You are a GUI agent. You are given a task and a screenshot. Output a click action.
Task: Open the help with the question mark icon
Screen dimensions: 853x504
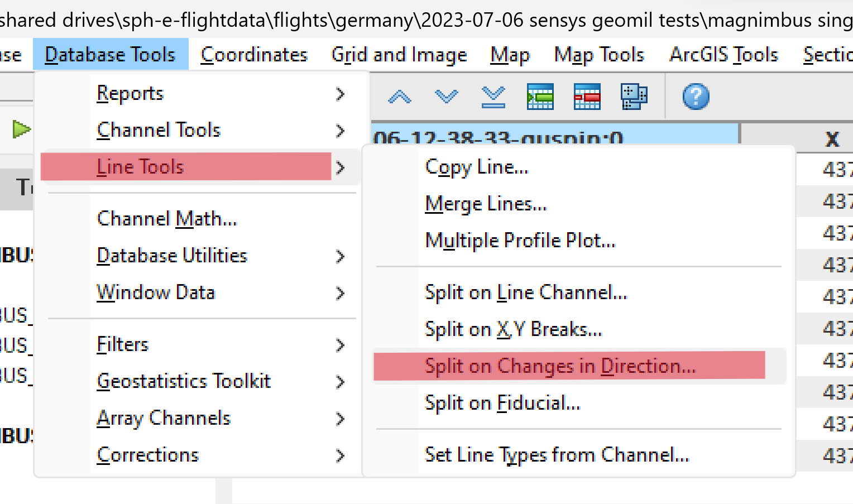pyautogui.click(x=695, y=96)
